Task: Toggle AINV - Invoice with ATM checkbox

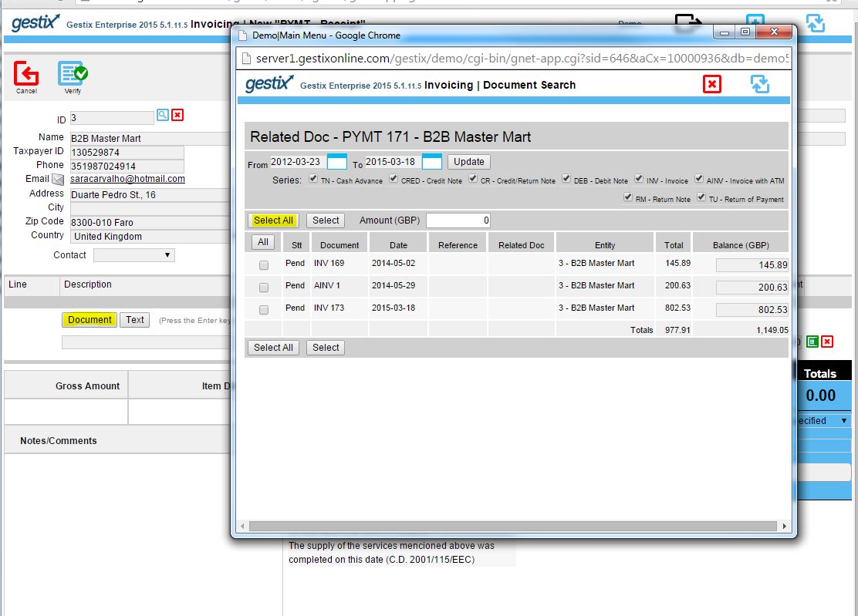Action: (699, 179)
